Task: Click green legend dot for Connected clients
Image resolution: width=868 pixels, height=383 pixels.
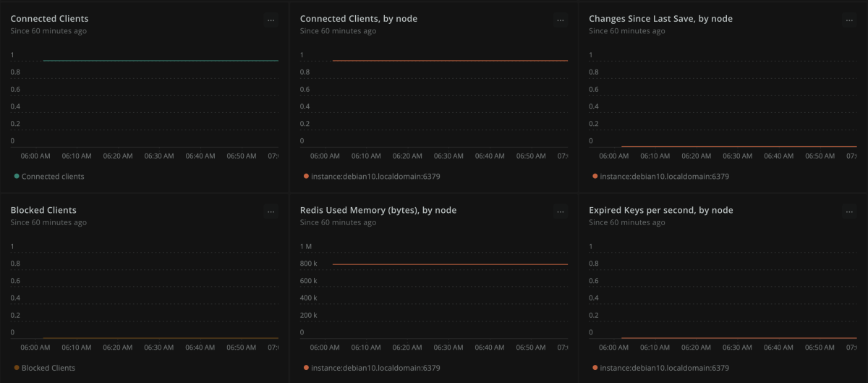Action: click(x=17, y=176)
